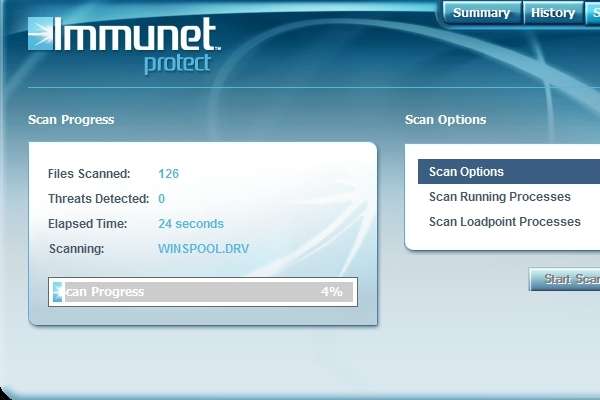This screenshot has height=400, width=600.
Task: Click the Scan Progress bar at 4%
Action: (203, 292)
